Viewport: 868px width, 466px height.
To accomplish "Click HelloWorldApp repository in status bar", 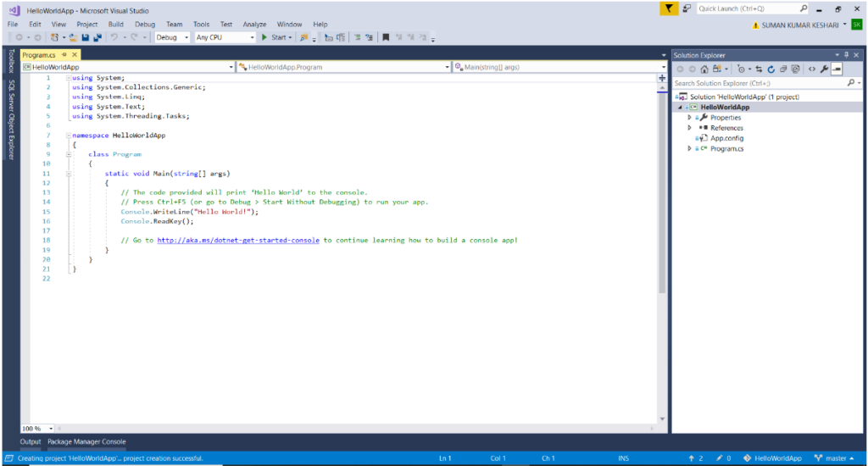I will [x=771, y=458].
